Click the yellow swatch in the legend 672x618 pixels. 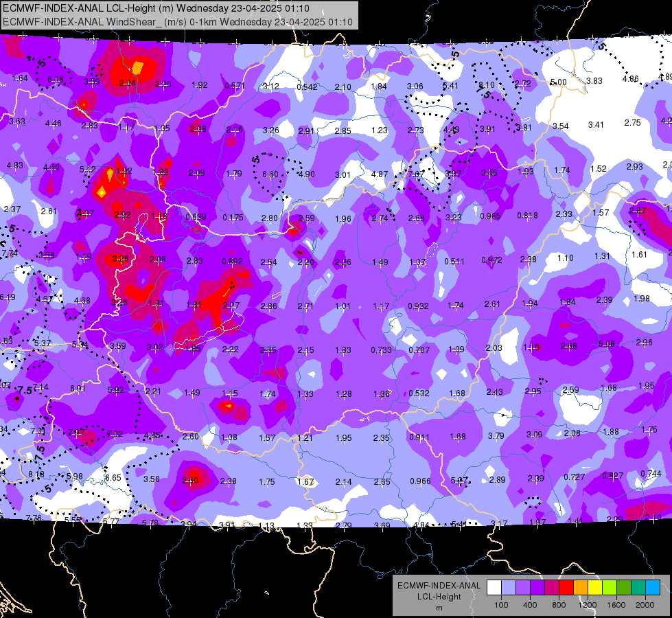pos(595,587)
